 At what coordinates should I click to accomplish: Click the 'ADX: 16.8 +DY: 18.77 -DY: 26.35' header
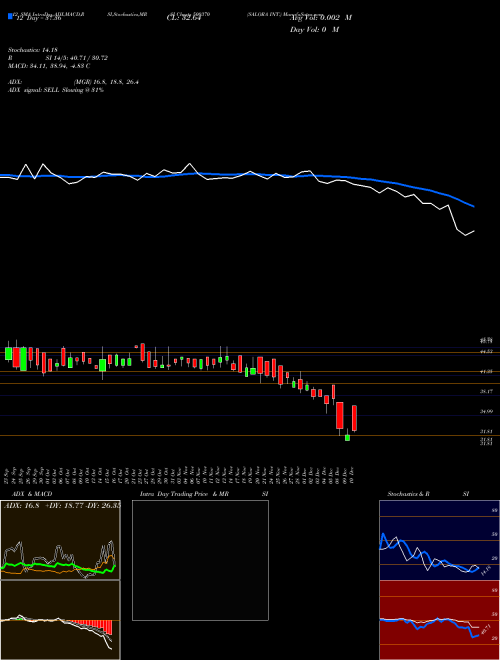click(62, 505)
